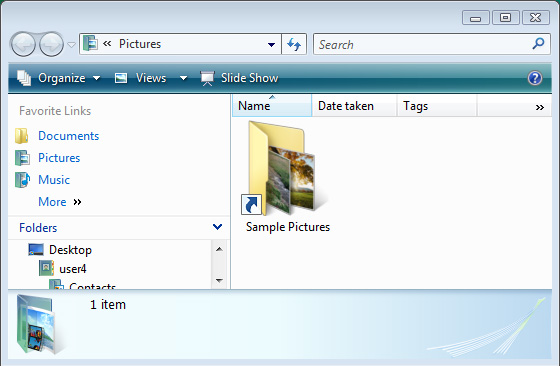Click the Pictures folder icon in address bar
The height and width of the screenshot is (366, 560).
click(x=90, y=44)
